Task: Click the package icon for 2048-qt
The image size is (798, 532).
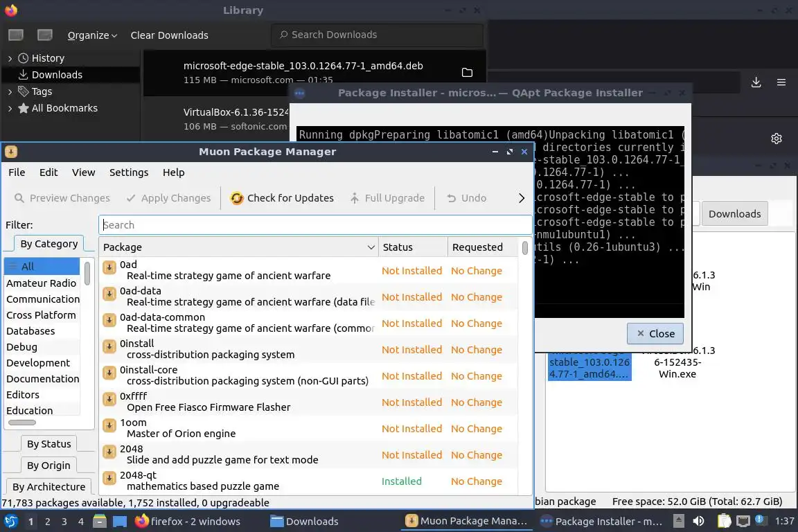Action: pyautogui.click(x=109, y=479)
